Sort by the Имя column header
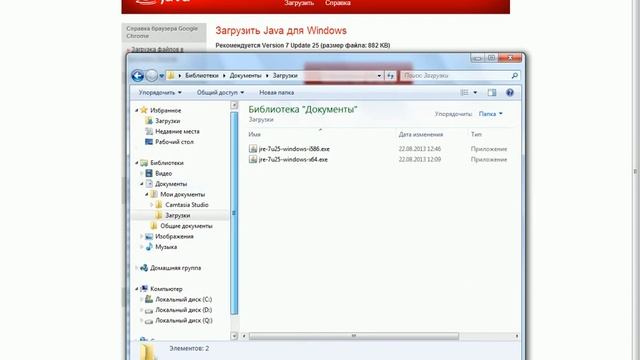 [254, 134]
